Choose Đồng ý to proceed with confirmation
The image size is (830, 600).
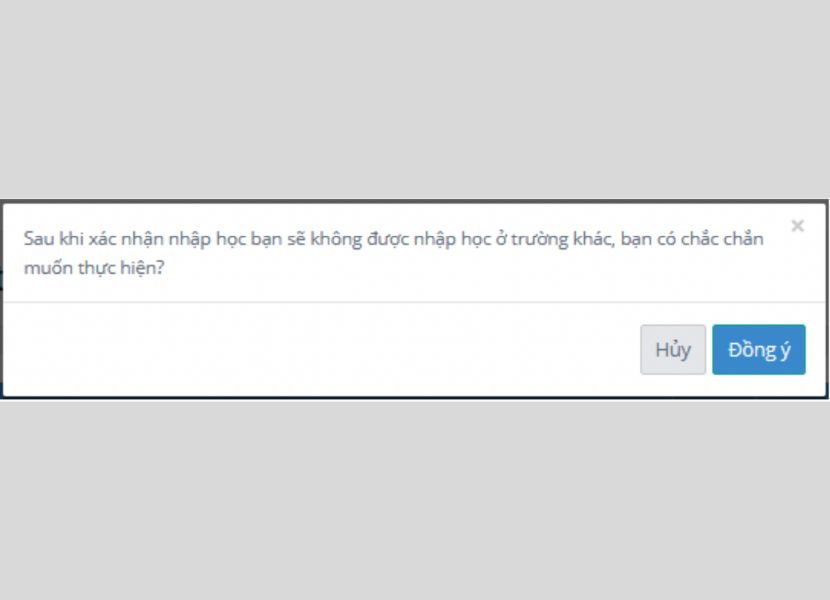[x=759, y=350]
